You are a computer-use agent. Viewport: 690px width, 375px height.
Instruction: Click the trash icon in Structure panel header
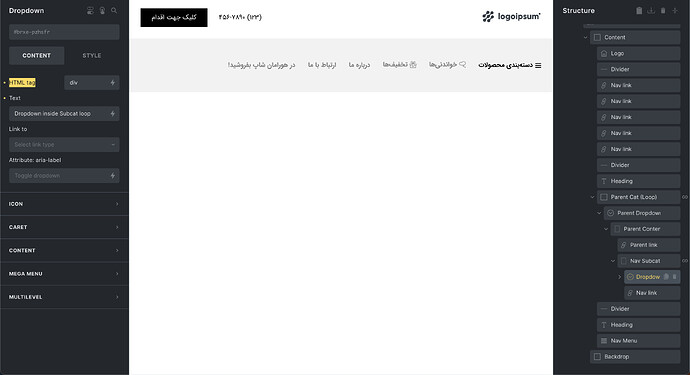(x=663, y=11)
